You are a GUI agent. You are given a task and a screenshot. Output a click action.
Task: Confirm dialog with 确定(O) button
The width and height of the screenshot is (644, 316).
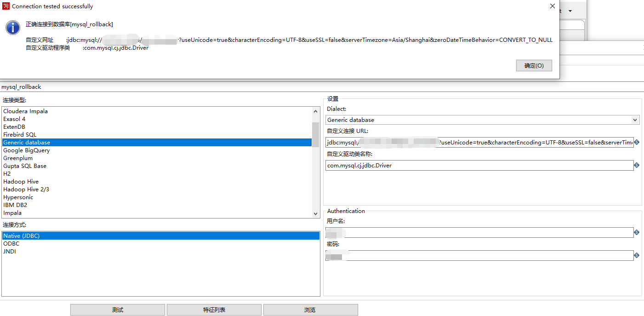[x=534, y=65]
